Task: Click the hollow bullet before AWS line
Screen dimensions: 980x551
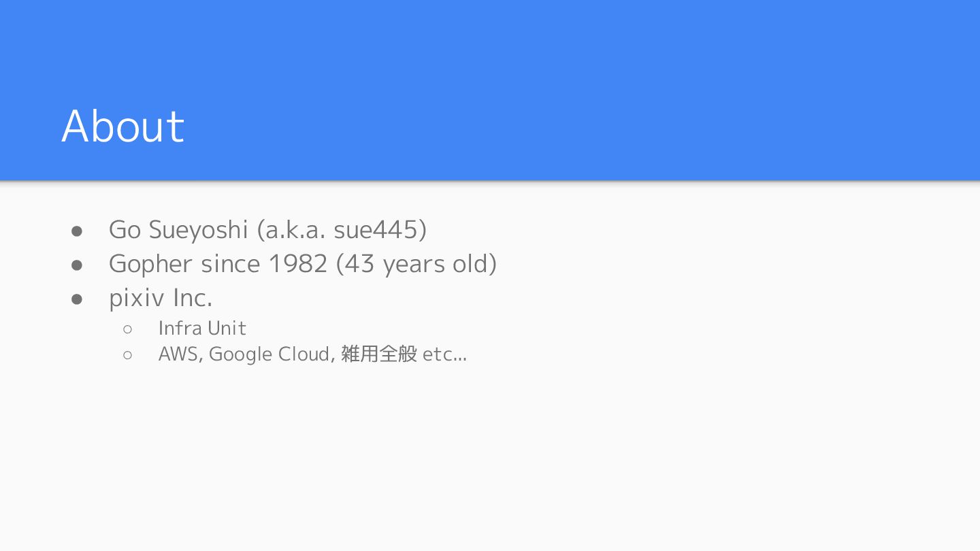Action: tap(127, 355)
